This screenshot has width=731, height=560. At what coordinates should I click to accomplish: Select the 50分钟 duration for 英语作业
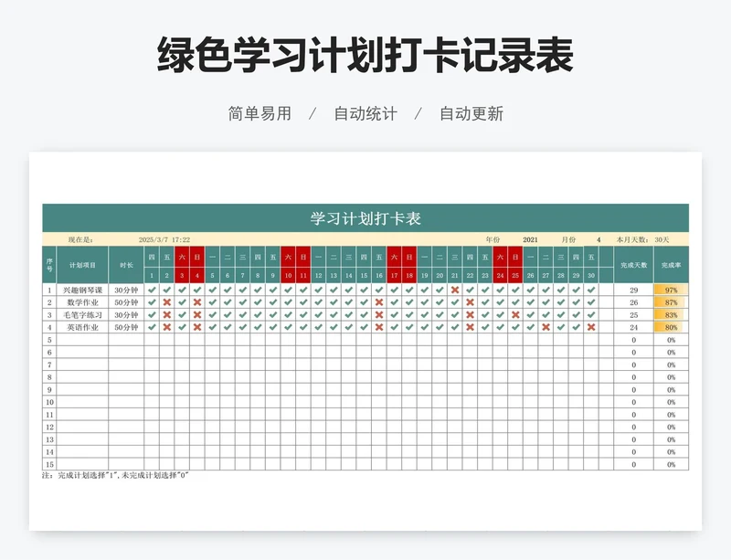point(126,327)
